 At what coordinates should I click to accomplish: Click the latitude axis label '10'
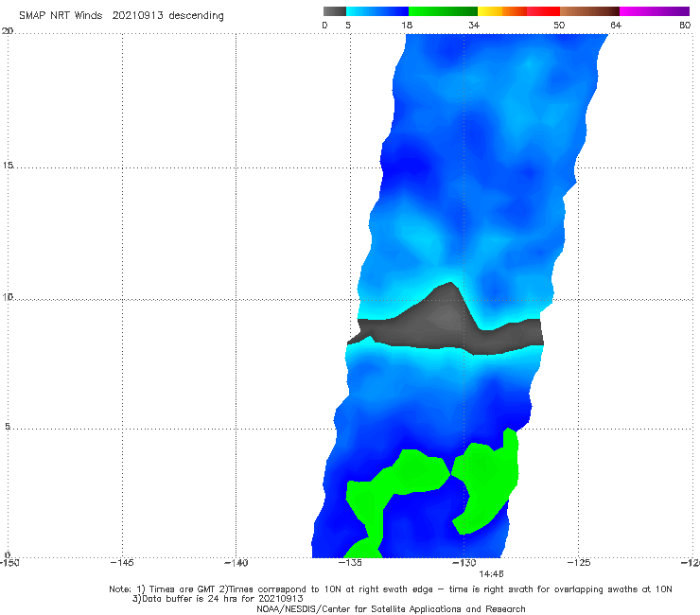click(x=8, y=297)
